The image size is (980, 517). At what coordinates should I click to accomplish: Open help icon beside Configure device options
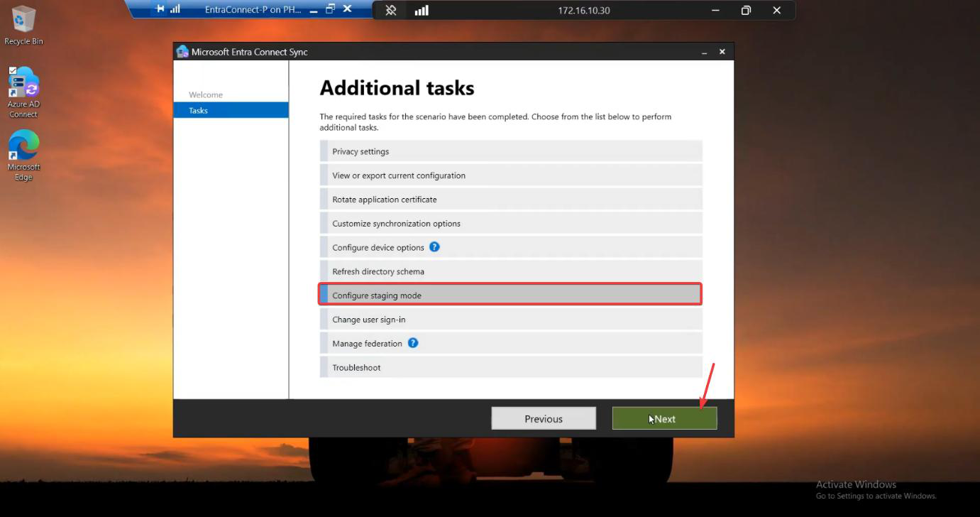pos(434,247)
